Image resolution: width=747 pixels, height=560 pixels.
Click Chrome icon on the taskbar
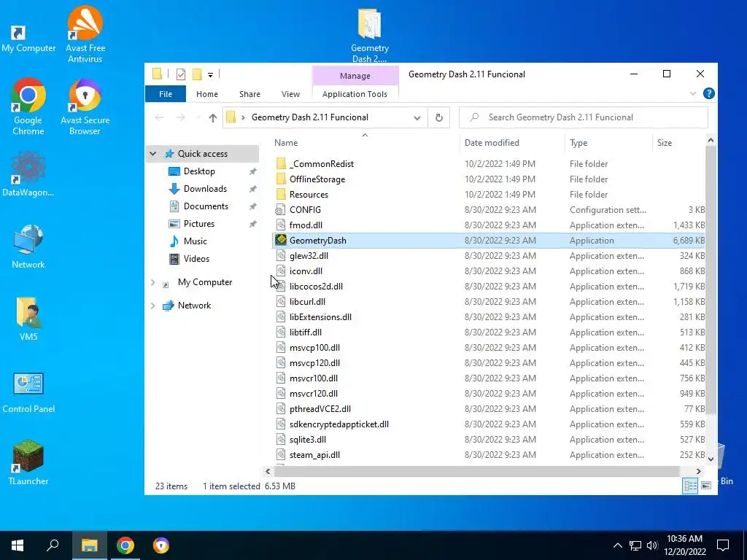[125, 545]
